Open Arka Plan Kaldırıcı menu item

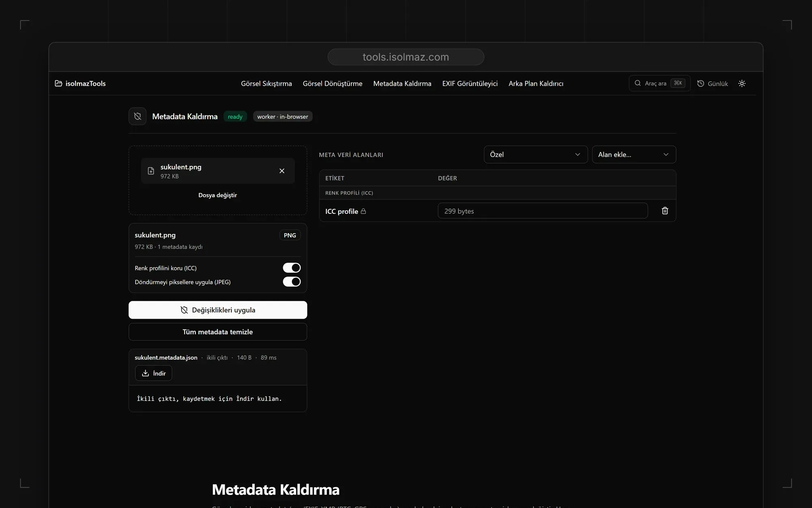[536, 83]
